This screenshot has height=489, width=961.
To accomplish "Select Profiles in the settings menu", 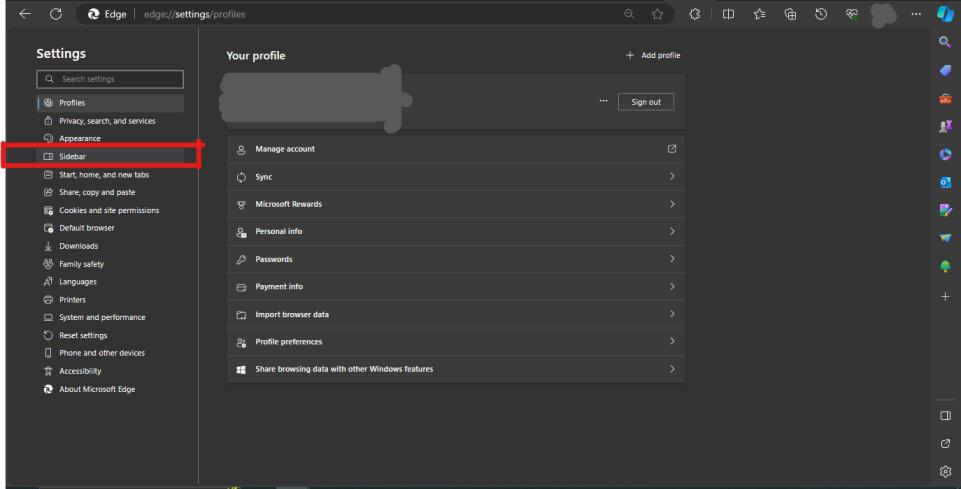I will point(110,103).
